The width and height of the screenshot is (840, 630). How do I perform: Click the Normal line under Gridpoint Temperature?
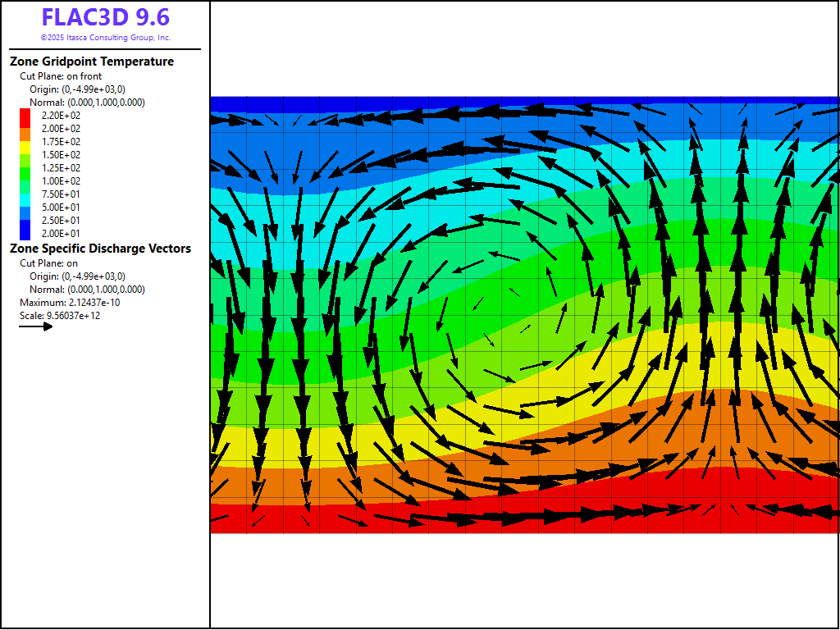point(87,103)
